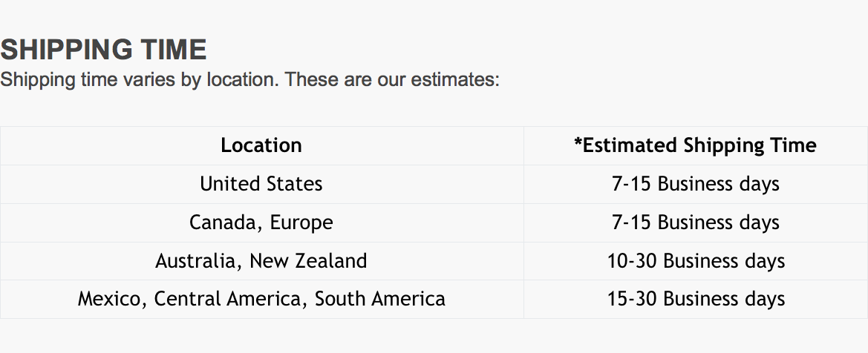Click the shipping time for Canada, Europe row
Image resolution: width=868 pixels, height=353 pixels.
pos(696,222)
